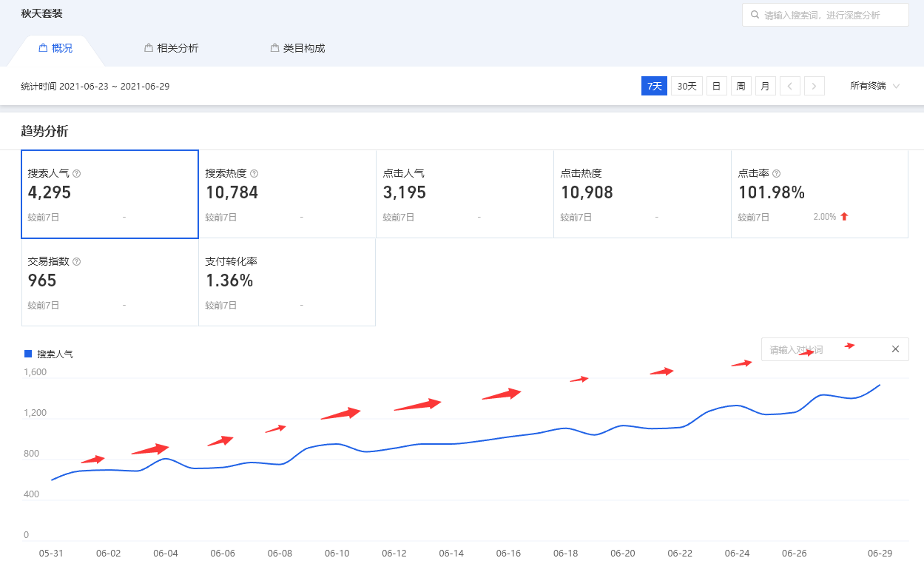Select the 点击热度 metric card
The image size is (924, 575).
(x=642, y=194)
